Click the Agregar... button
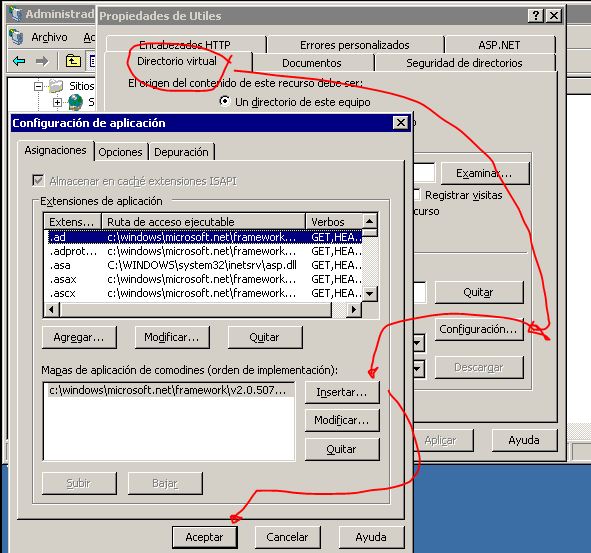 click(x=79, y=337)
